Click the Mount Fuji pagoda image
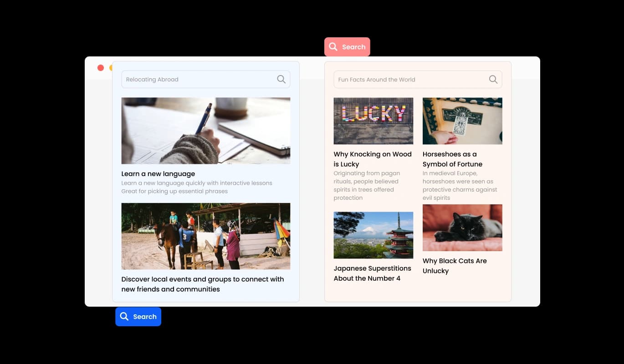Viewport: 624px width, 364px height. click(x=373, y=235)
